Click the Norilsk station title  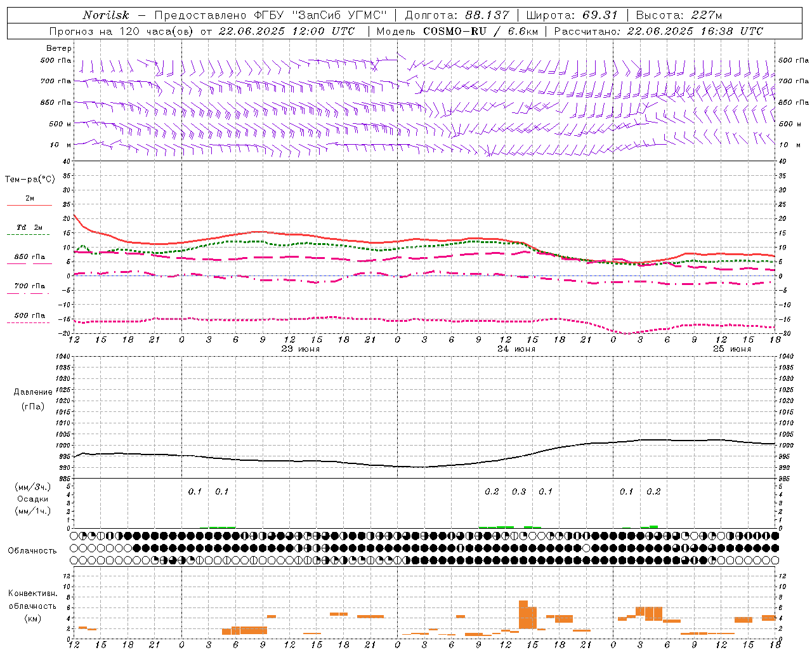point(106,15)
